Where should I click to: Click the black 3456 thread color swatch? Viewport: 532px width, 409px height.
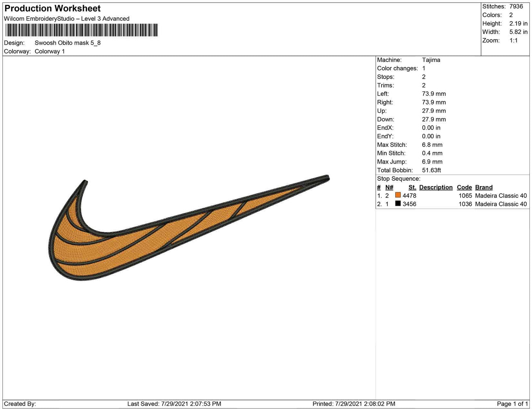click(398, 204)
